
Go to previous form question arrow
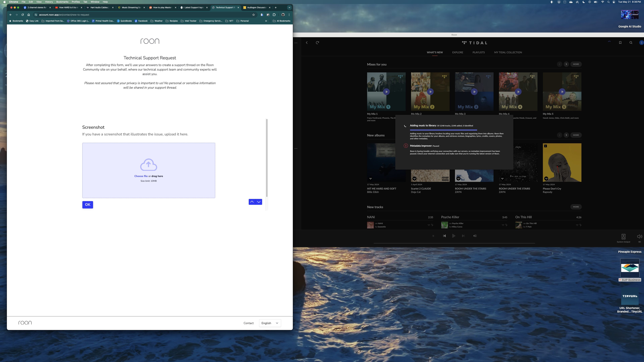[252, 202]
